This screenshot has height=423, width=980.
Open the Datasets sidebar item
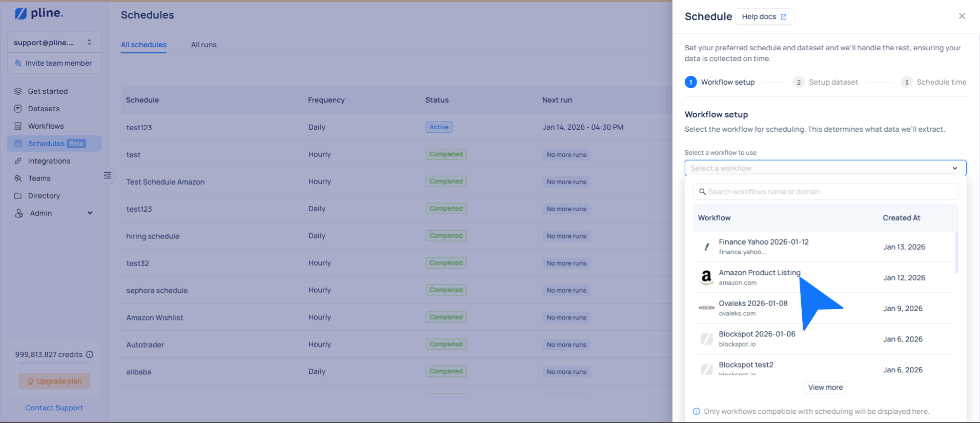click(44, 109)
